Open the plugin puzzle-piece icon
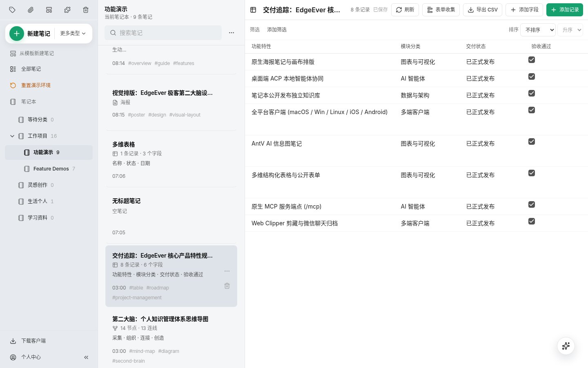The image size is (588, 368). (67, 10)
